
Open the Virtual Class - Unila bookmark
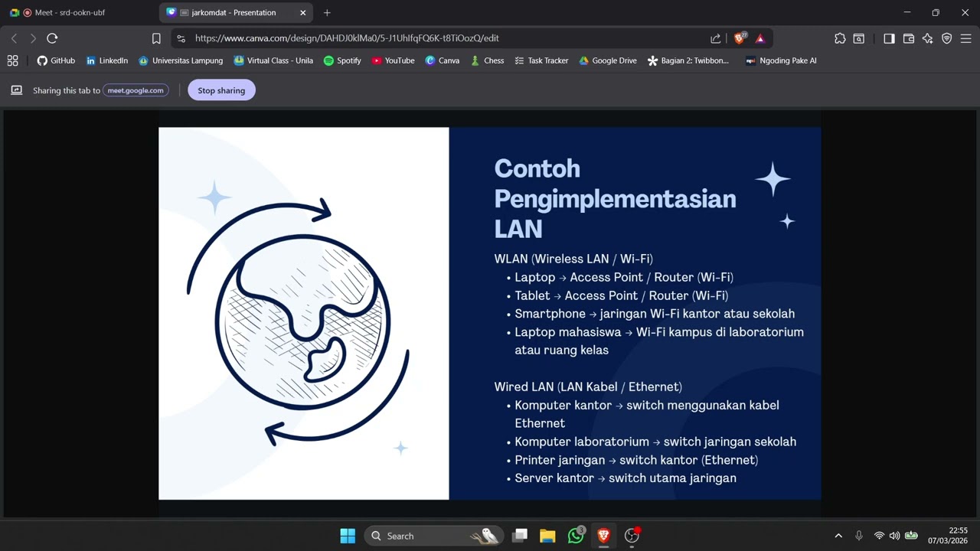point(273,60)
